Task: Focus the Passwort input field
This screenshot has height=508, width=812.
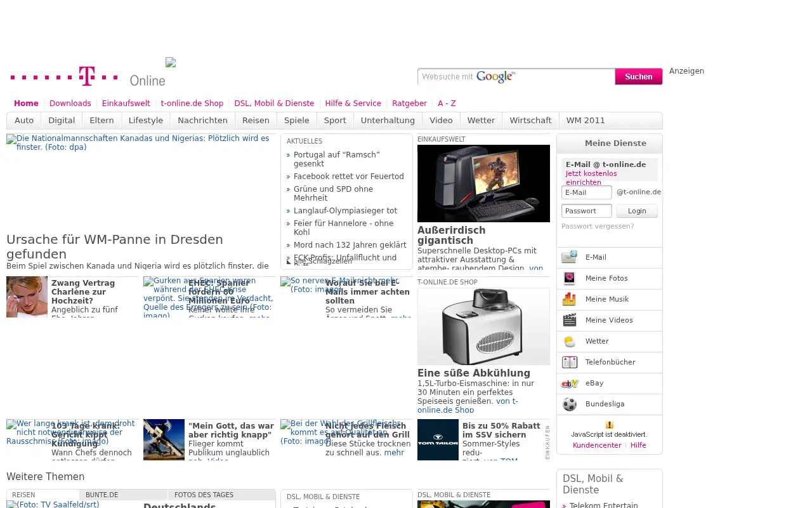Action: pyautogui.click(x=587, y=211)
